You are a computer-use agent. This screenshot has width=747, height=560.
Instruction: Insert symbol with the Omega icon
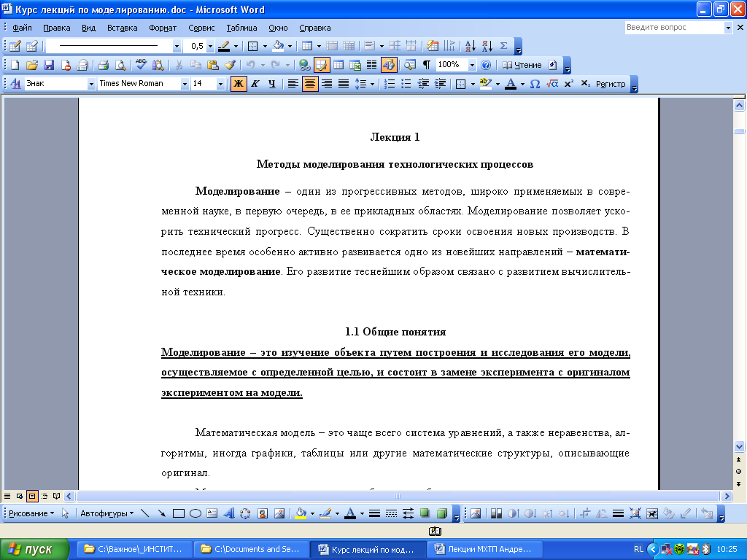(x=535, y=84)
